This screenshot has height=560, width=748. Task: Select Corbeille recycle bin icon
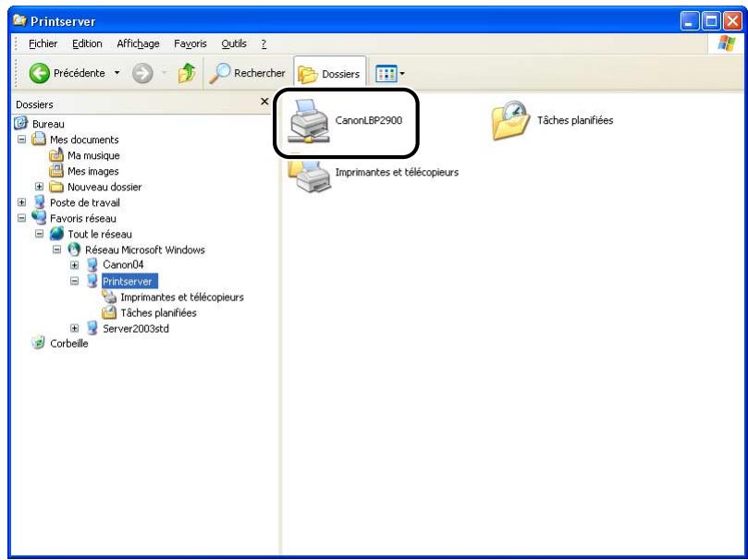click(38, 343)
